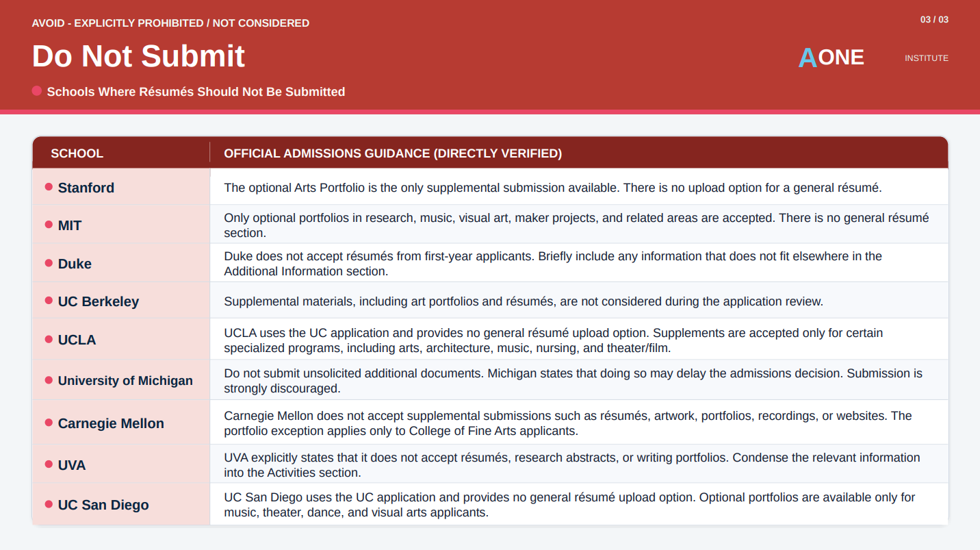Click the red bullet beside MIT

coord(49,225)
